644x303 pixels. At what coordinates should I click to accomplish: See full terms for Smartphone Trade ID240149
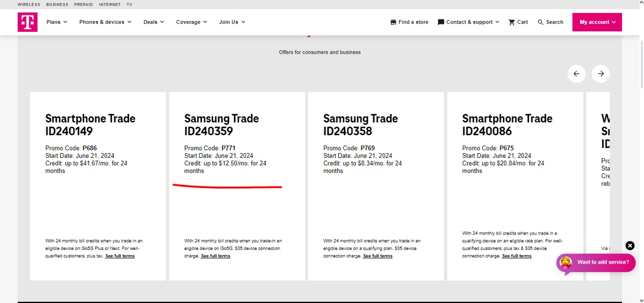[120, 256]
